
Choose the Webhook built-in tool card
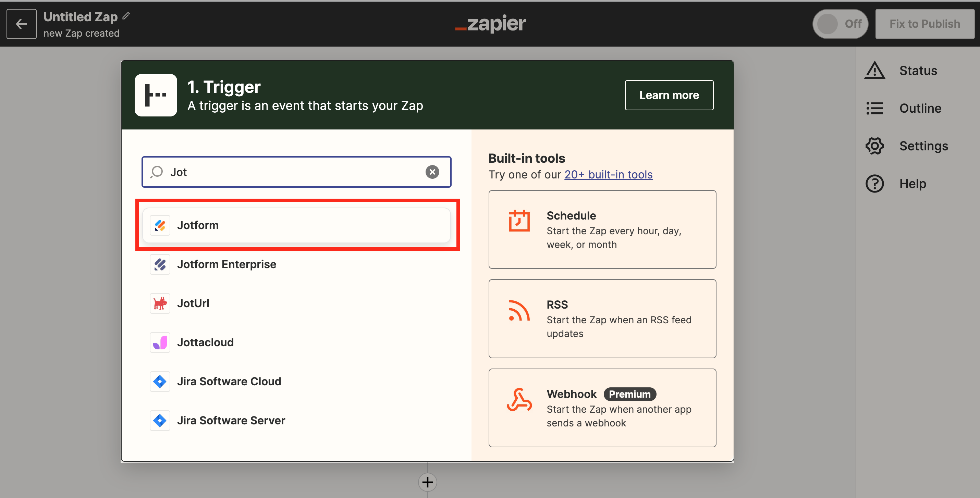point(602,408)
